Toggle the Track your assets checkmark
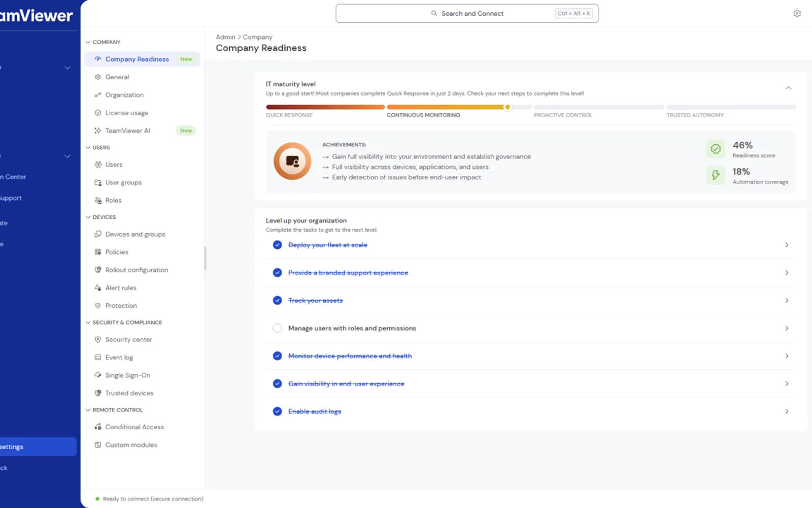This screenshot has height=508, width=812. (277, 301)
